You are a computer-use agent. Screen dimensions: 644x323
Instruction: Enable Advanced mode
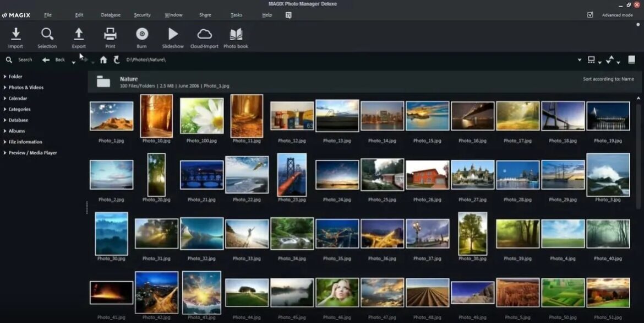coord(590,14)
